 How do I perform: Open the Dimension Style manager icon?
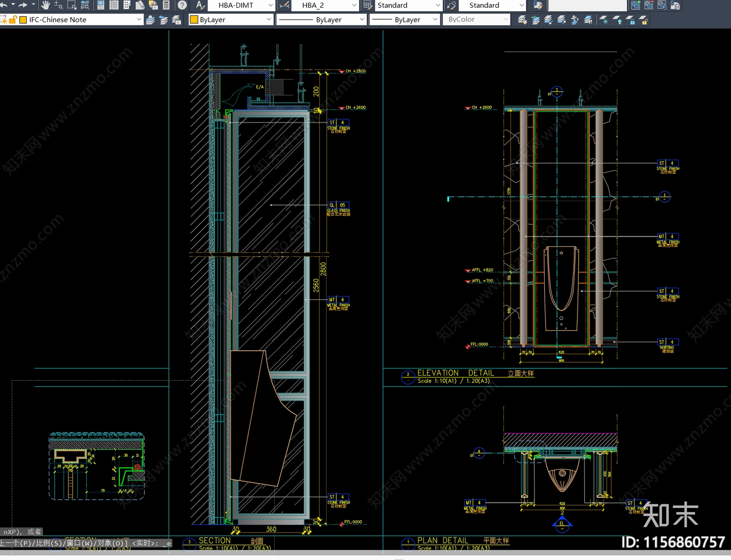(x=284, y=5)
